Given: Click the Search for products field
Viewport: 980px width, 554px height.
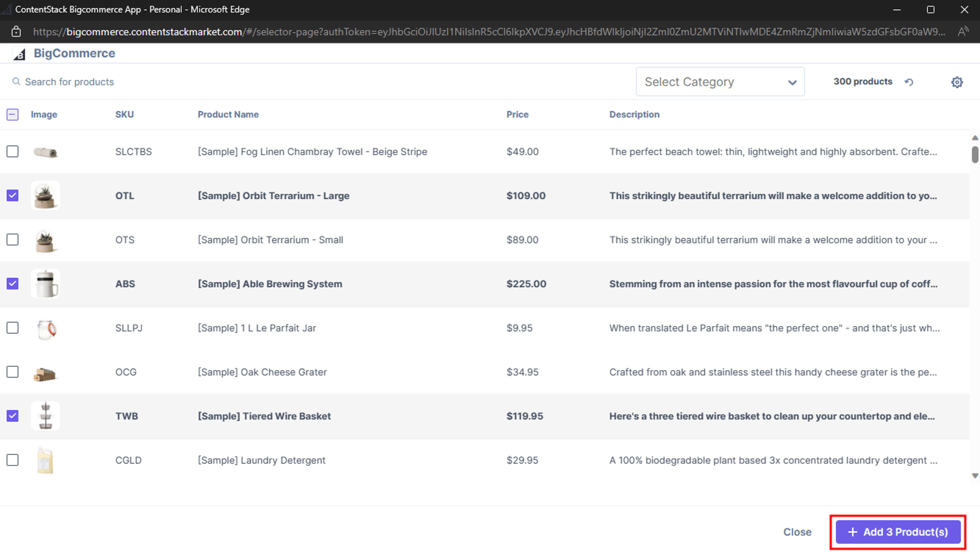Looking at the screenshot, I should [x=69, y=82].
